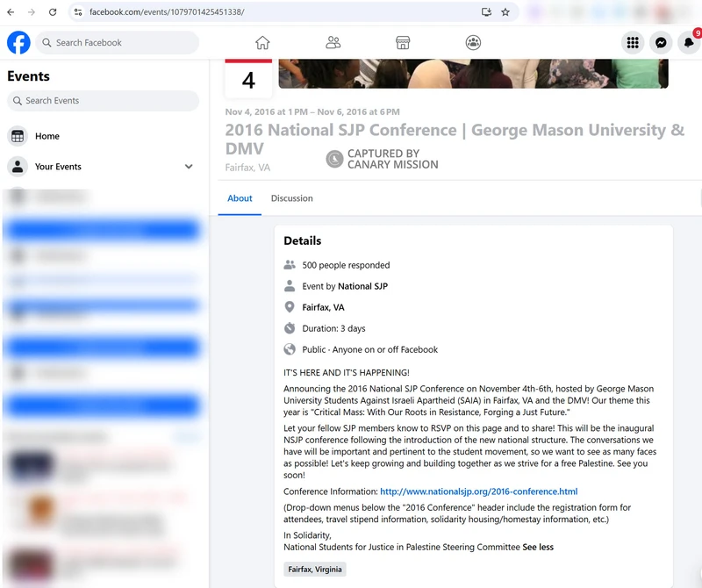Switch to the Discussion tab
This screenshot has width=702, height=588.
click(x=292, y=198)
